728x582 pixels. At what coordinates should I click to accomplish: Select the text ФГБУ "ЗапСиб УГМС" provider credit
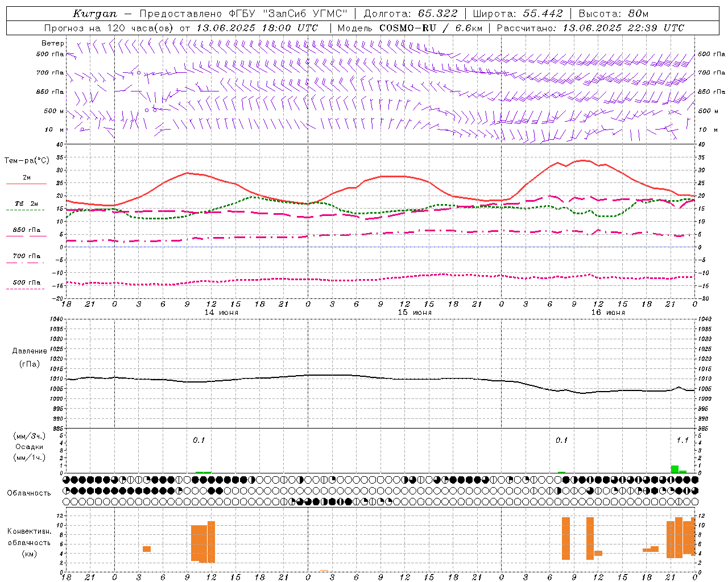288,14
